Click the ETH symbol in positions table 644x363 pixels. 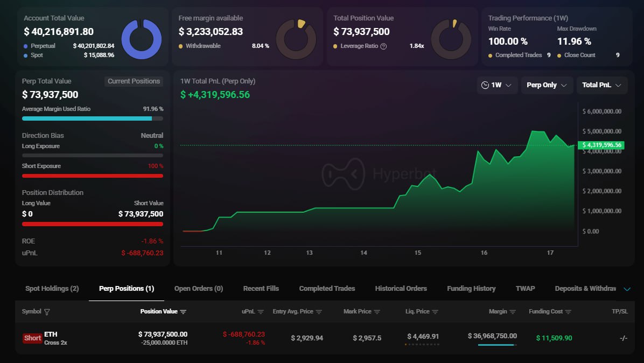(x=51, y=334)
